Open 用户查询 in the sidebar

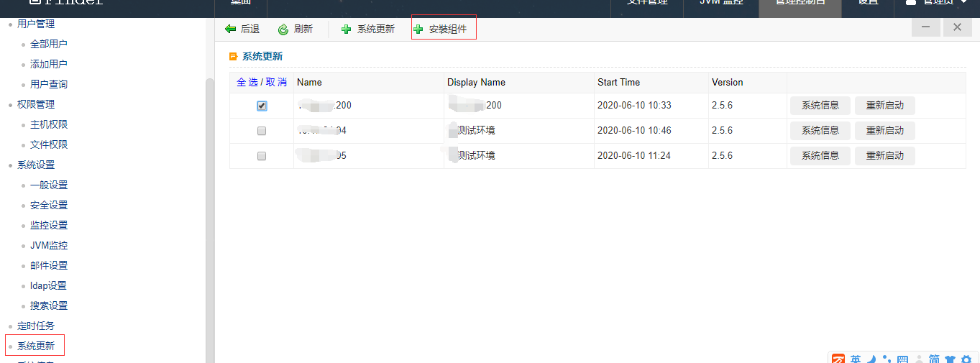pos(49,84)
